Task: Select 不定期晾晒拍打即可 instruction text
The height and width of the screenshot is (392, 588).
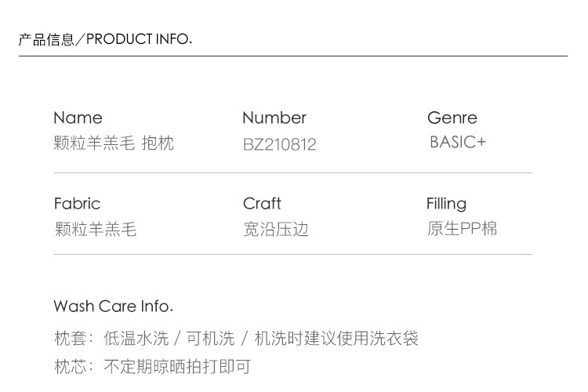Action: coord(176,366)
